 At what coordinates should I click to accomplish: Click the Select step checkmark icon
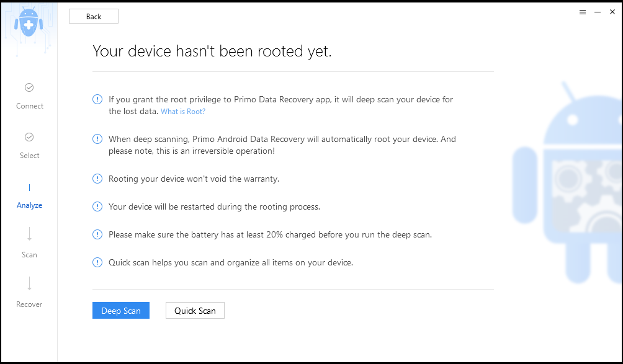coord(29,137)
